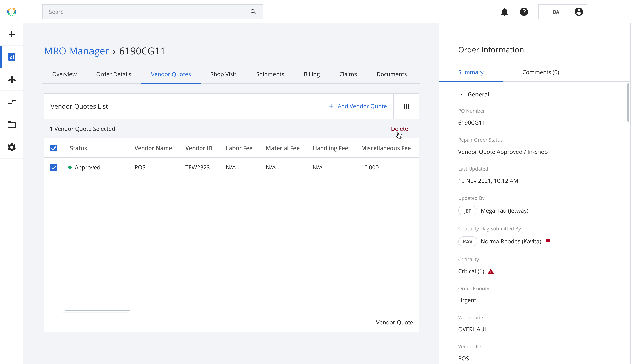
Task: Click the critical warning triangle icon
Action: (491, 271)
